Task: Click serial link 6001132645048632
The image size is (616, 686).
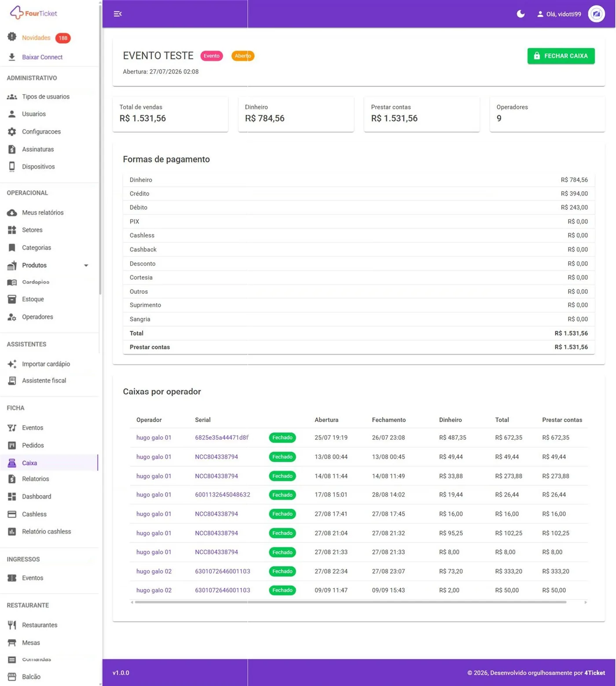Action: coord(223,495)
